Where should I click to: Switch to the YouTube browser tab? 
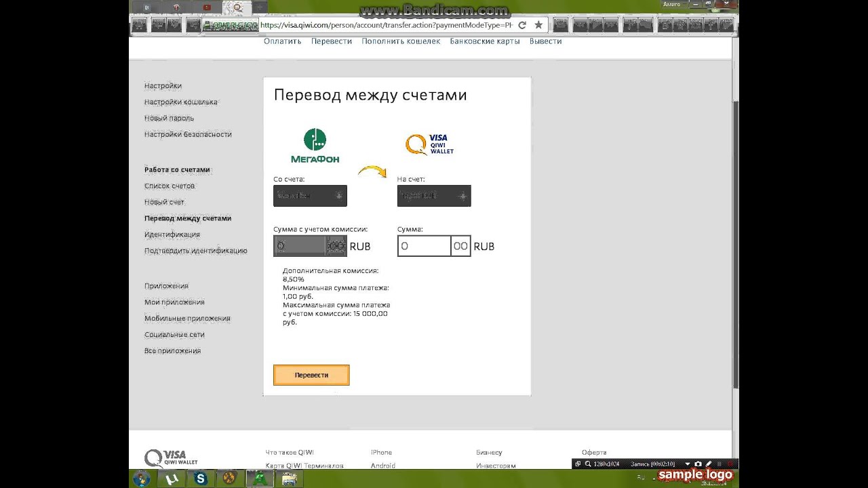point(207,7)
